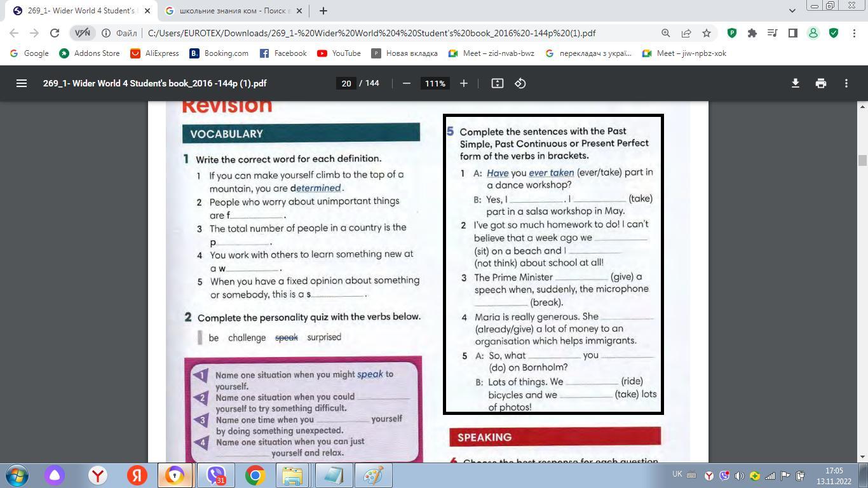Open Google Chrome from the taskbar
This screenshot has height=488, width=868.
[255, 475]
